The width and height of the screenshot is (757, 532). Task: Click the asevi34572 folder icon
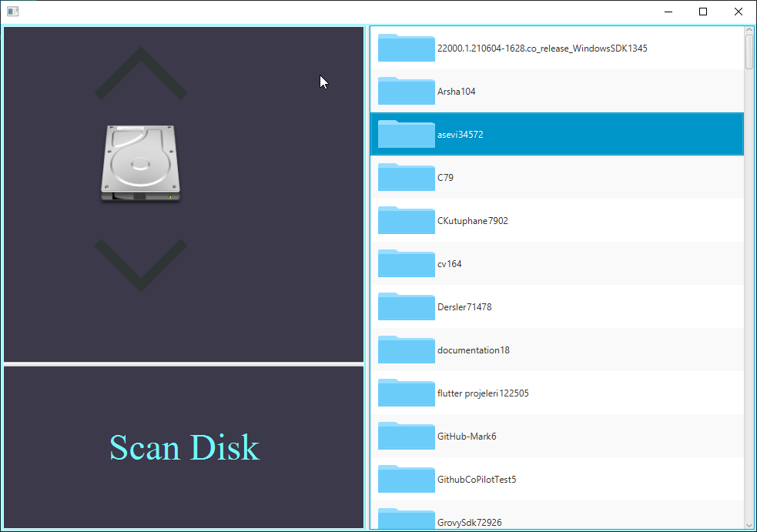coord(406,134)
